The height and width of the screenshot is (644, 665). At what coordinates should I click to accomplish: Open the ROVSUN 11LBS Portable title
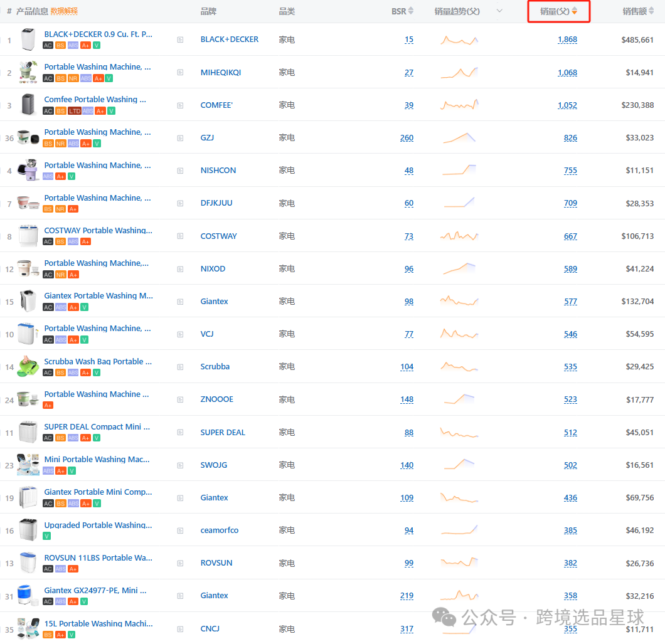pos(98,558)
